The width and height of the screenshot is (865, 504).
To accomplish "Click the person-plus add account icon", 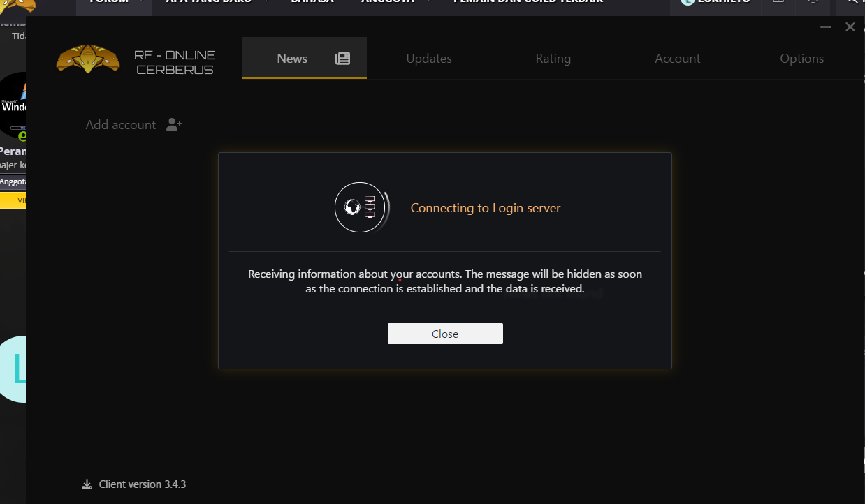I will coord(174,125).
